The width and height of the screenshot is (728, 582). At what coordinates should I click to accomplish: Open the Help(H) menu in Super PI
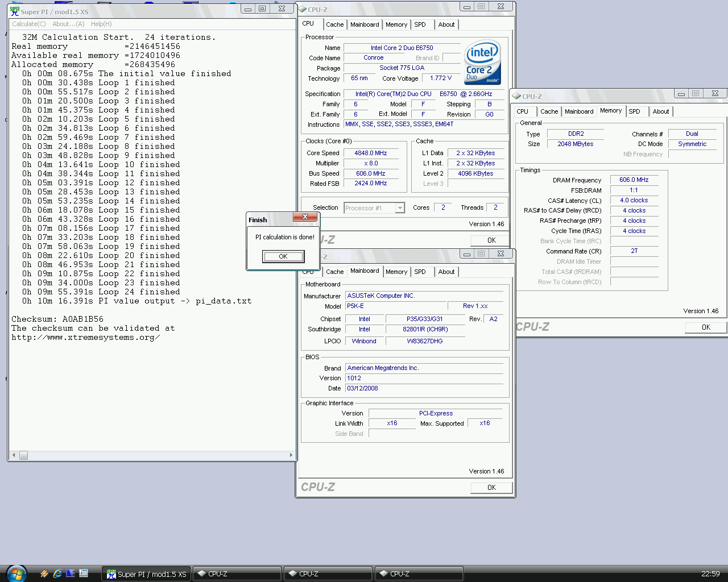tap(101, 24)
